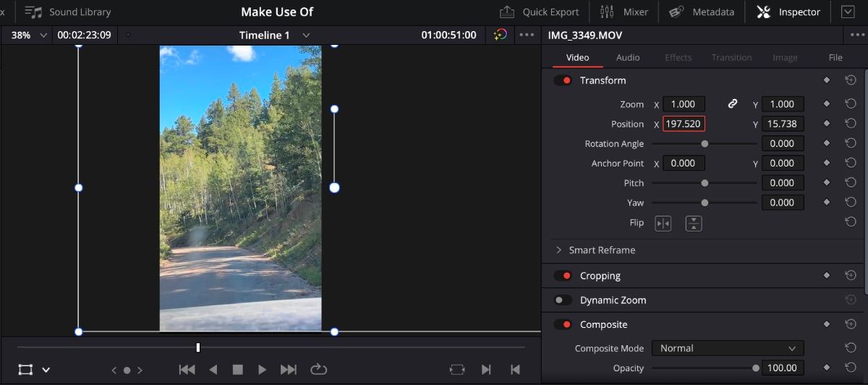Click the Transform keyframe diamond
The width and height of the screenshot is (868, 385).
tap(826, 80)
